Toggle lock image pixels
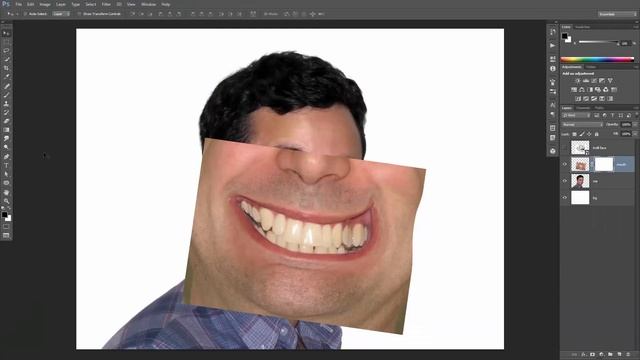This screenshot has height=360, width=640. [582, 134]
